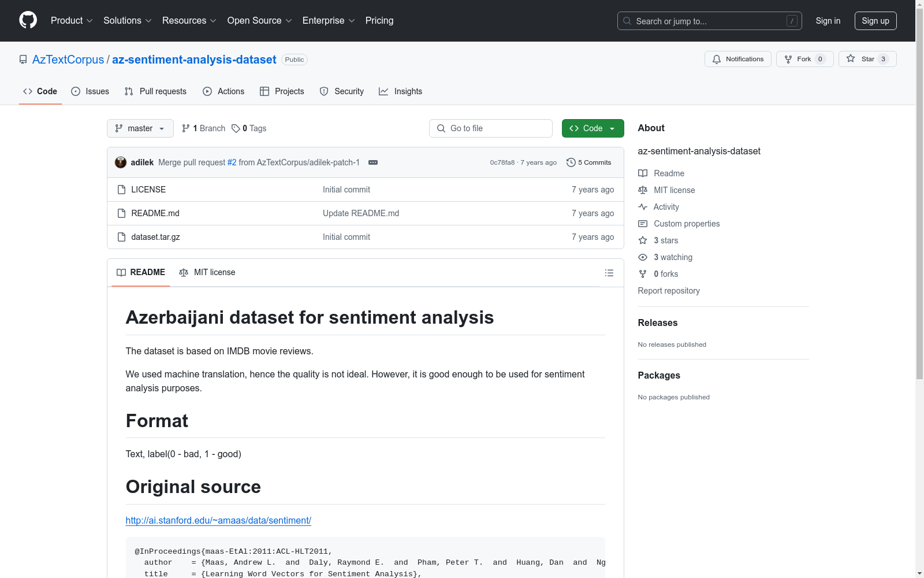This screenshot has width=924, height=578.
Task: Click the branch icon beside 1 Branch
Action: tap(186, 128)
